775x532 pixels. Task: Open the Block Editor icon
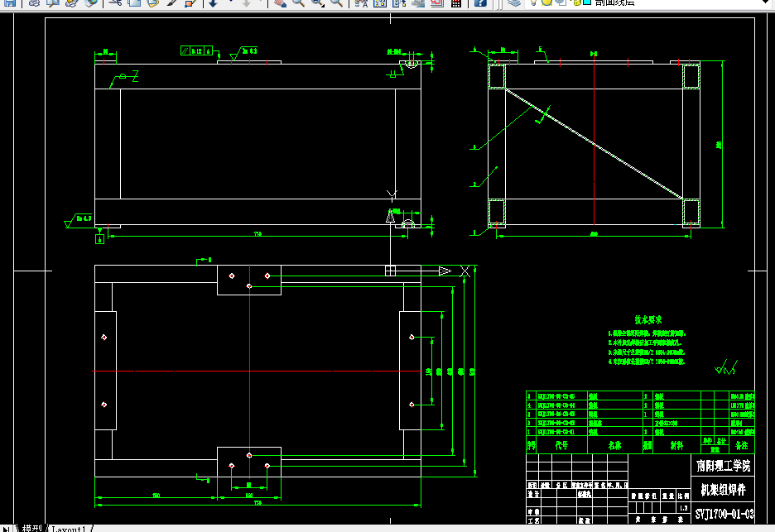[190, 2]
